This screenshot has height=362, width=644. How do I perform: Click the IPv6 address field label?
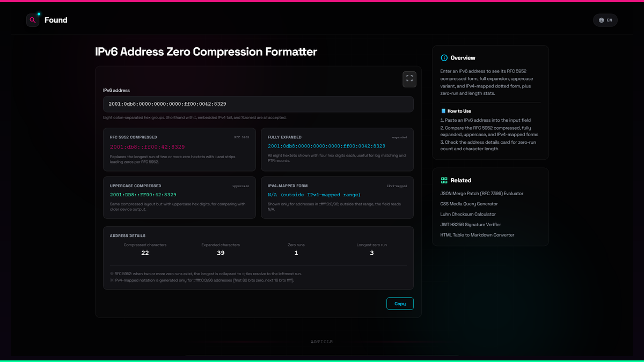tap(116, 90)
